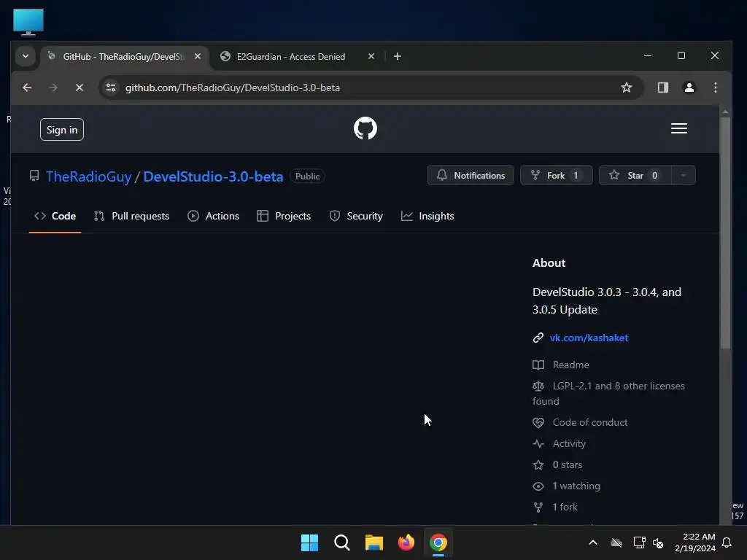Image resolution: width=747 pixels, height=560 pixels.
Task: Open a new browser tab
Action: click(398, 56)
